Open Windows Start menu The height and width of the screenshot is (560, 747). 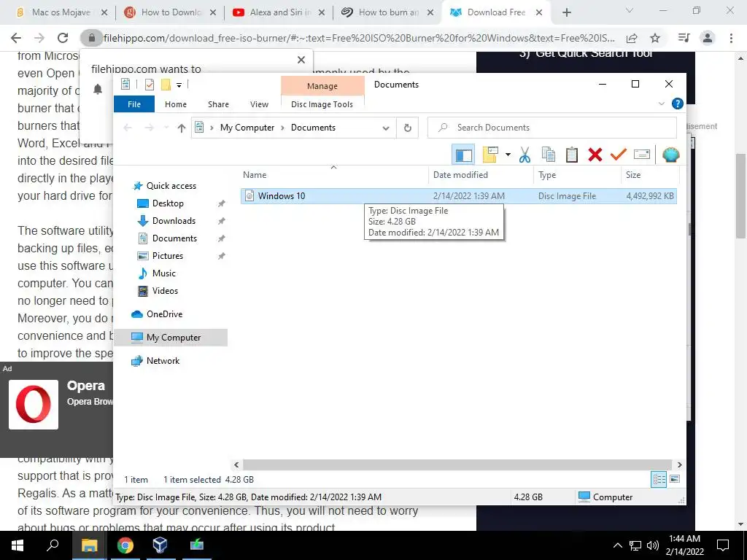click(x=18, y=545)
